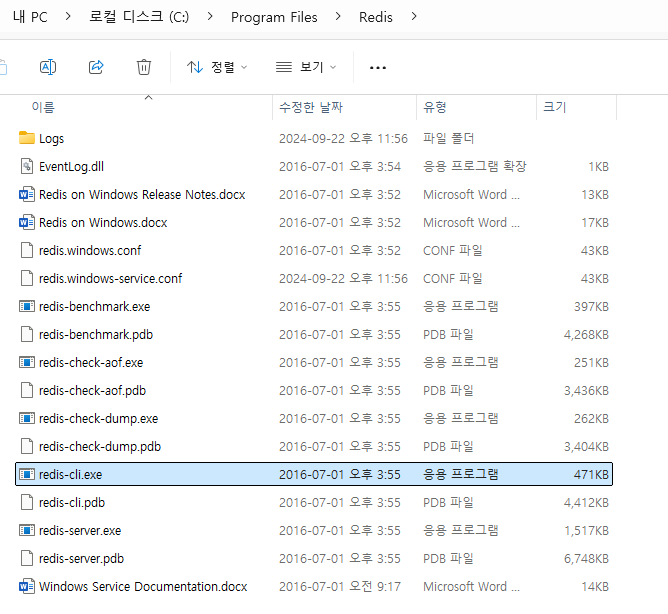Click the 6,748KB size value
The height and width of the screenshot is (614, 668).
tap(586, 559)
